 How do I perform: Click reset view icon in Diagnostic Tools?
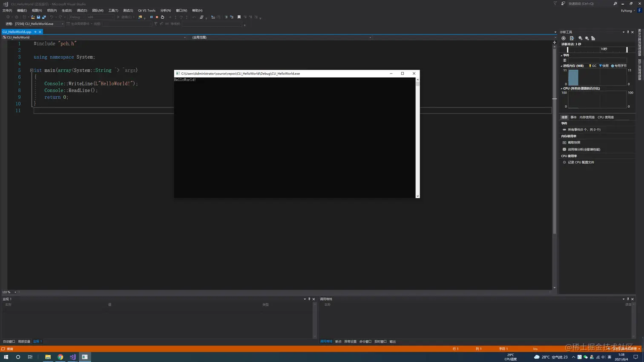point(593,38)
